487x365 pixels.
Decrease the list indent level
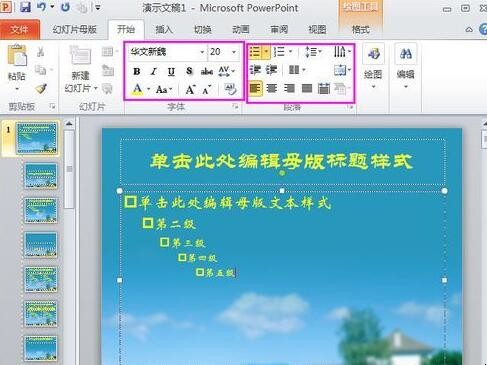(x=255, y=70)
